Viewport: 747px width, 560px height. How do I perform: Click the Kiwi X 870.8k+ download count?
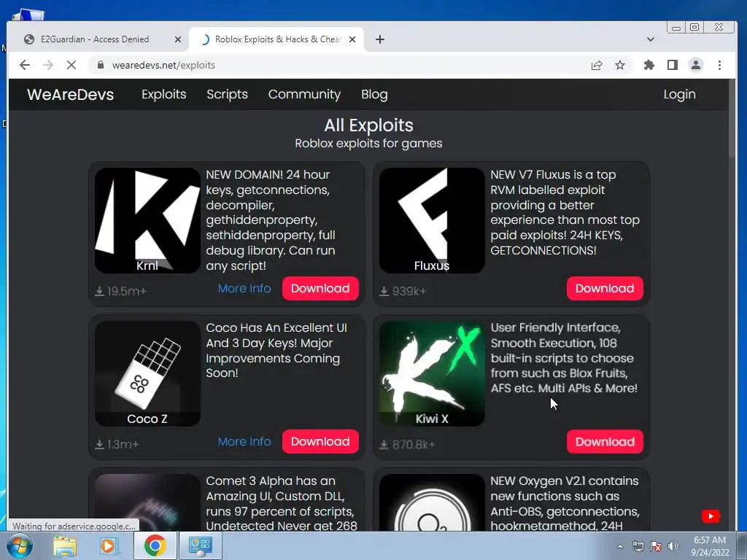[x=407, y=444]
